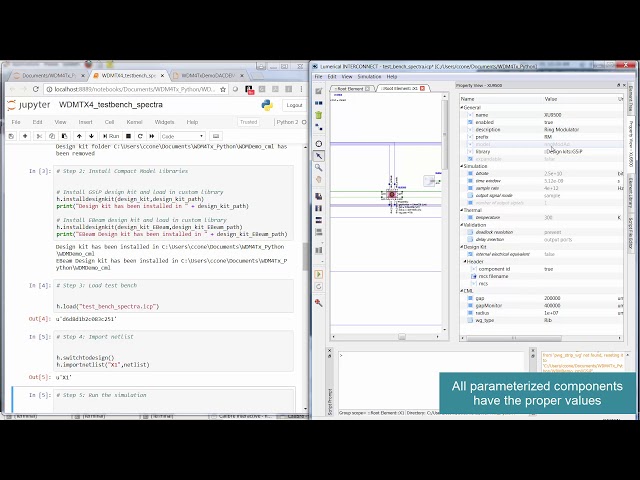Select the hand pan tool in INTERCONNECT
This screenshot has height=480, width=640.
coord(319,179)
